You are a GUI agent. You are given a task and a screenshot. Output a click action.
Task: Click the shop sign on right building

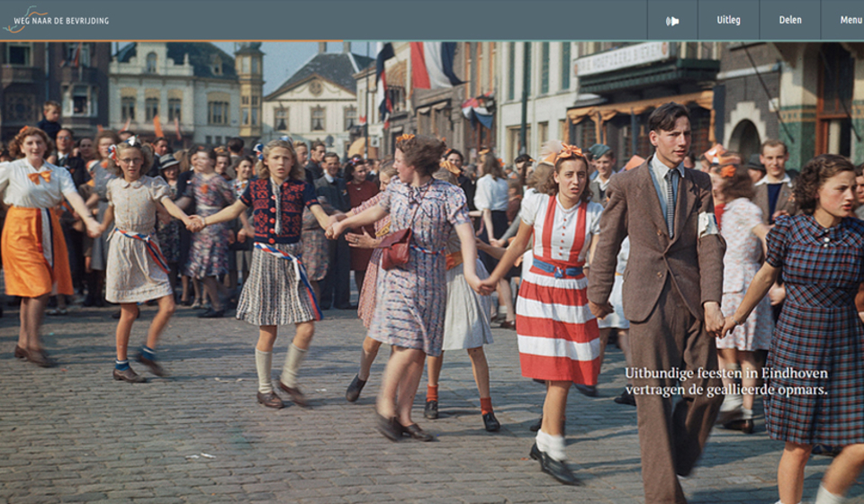click(623, 58)
